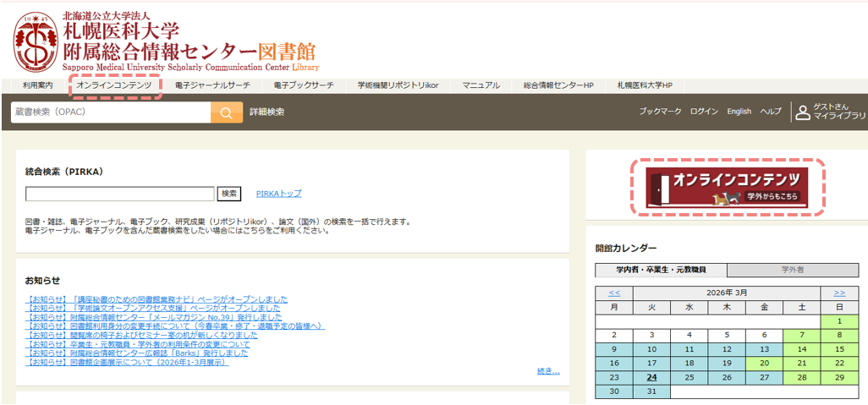The height and width of the screenshot is (405, 868).
Task: Open オンラインコンテンツ in navigation bar
Action: point(113,85)
